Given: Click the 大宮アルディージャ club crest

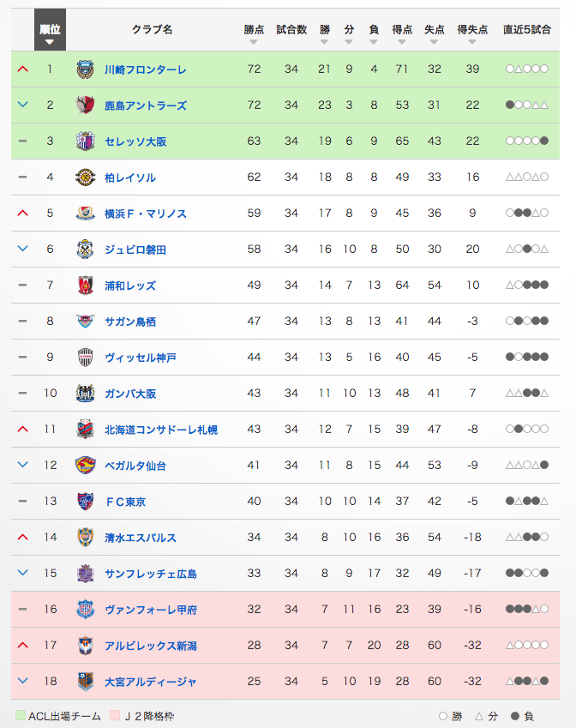Looking at the screenshot, I should click(x=85, y=682).
